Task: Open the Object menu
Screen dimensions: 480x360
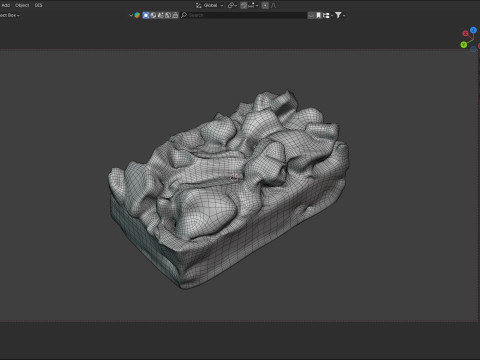Action: point(22,5)
